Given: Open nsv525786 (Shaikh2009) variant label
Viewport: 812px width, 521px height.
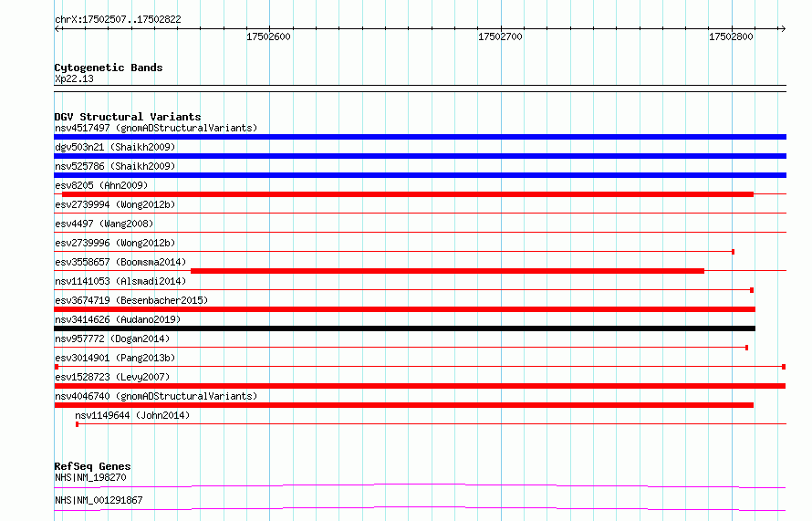Looking at the screenshot, I should pos(115,166).
